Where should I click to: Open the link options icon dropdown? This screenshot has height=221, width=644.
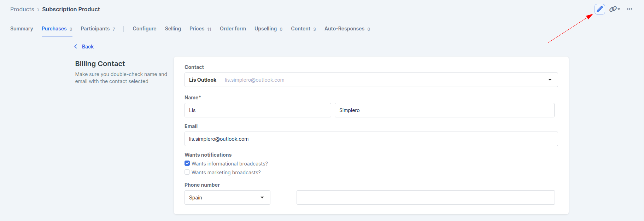(x=615, y=9)
